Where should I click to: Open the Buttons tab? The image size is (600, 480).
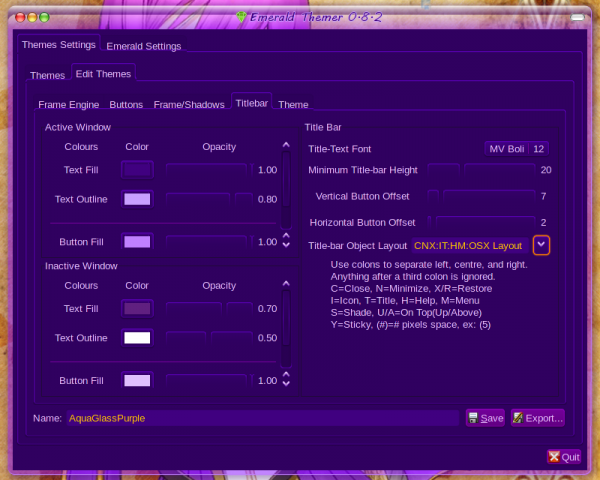[x=126, y=104]
